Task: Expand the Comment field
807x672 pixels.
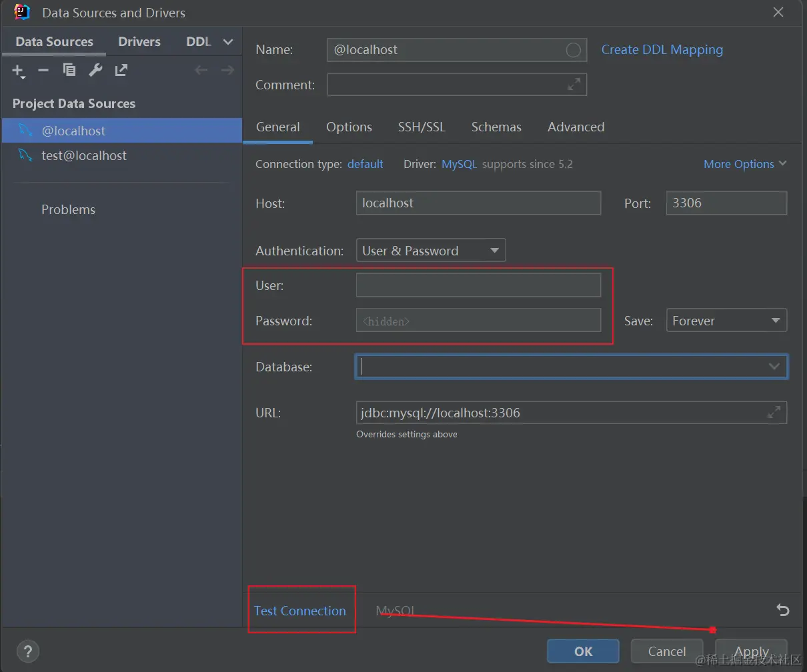Action: point(574,85)
